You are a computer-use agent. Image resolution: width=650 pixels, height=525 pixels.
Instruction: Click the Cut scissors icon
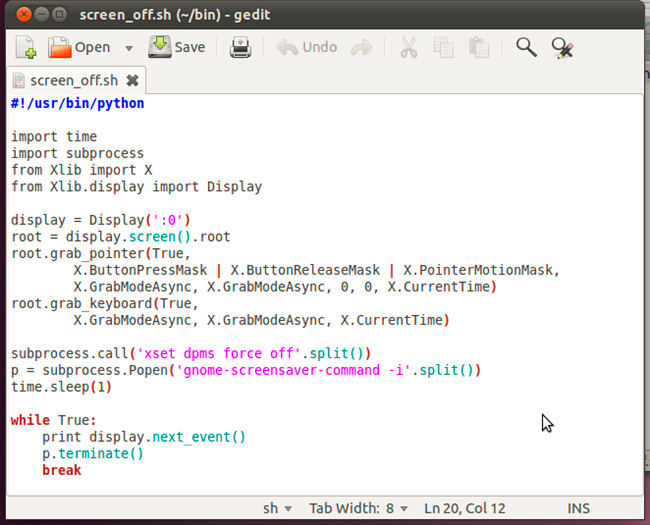pyautogui.click(x=409, y=47)
